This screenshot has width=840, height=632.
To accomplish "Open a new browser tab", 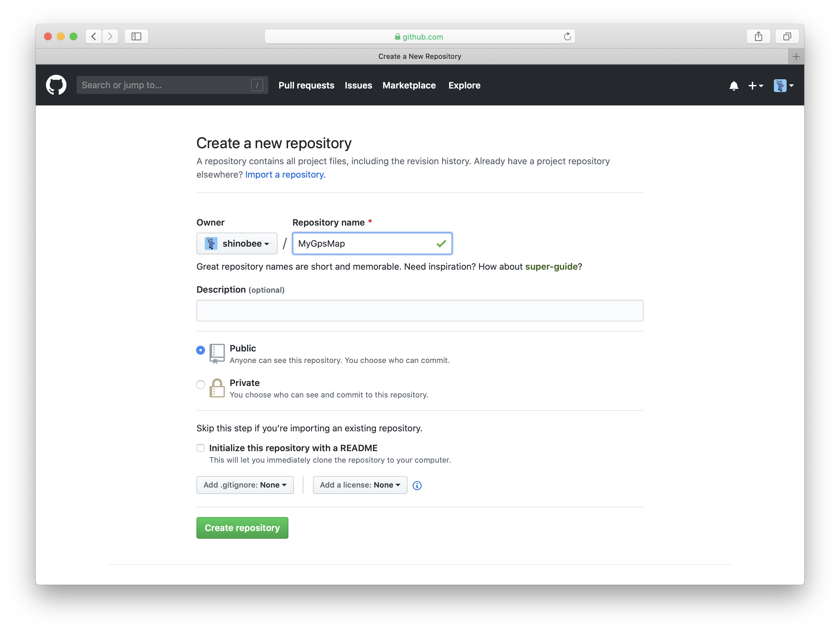I will [x=796, y=56].
